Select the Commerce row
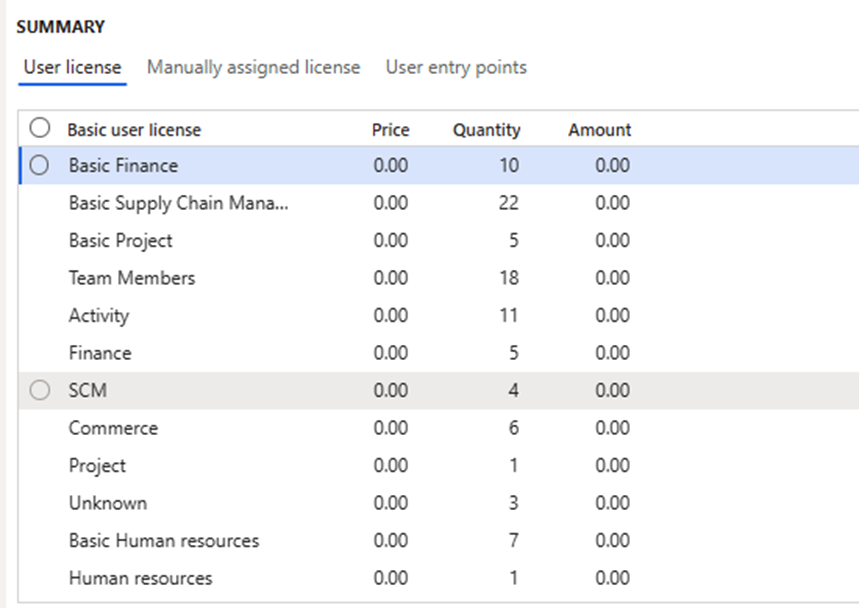Viewport: 859px width, 608px height. click(113, 428)
